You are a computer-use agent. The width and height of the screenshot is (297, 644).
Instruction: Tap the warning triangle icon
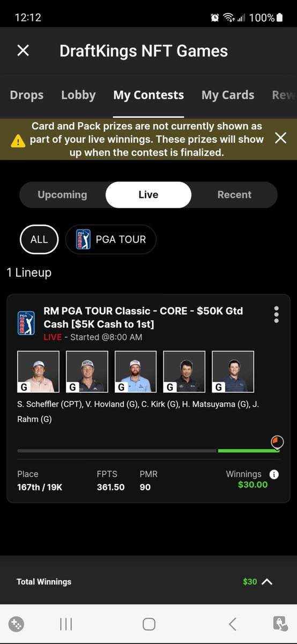pyautogui.click(x=19, y=141)
